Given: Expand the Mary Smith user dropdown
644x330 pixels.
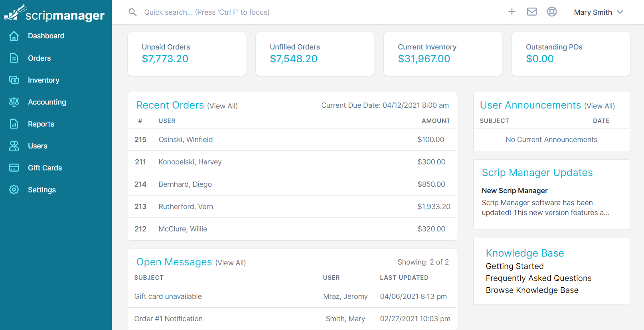Looking at the screenshot, I should coord(598,12).
